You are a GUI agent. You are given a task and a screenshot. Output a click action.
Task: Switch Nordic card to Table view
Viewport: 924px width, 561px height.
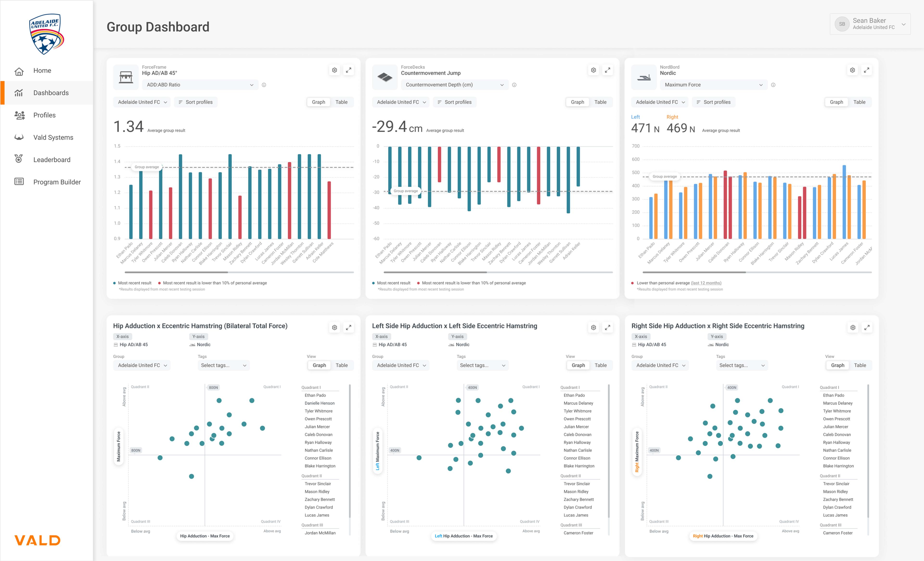coord(860,102)
